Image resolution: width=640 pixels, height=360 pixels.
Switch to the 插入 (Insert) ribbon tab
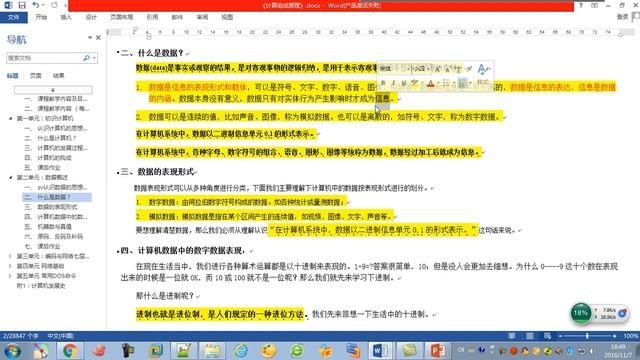click(x=66, y=17)
